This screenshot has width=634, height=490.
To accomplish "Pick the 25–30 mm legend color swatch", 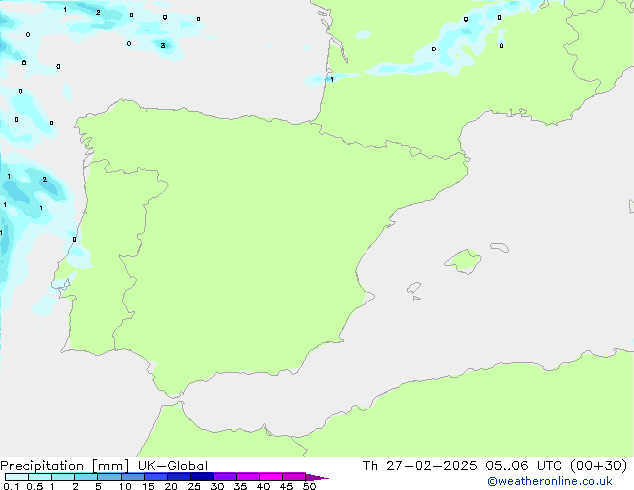I will pos(202,477).
